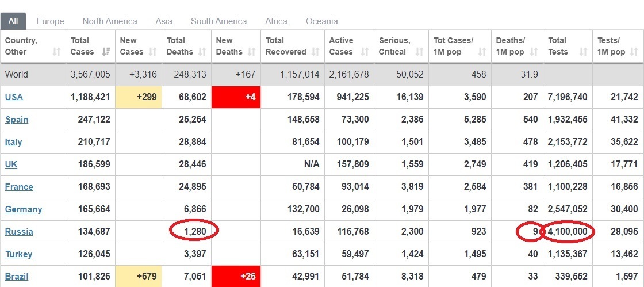Viewport: 644px width, 287px height.
Task: Open the USA country link
Action: coord(14,97)
